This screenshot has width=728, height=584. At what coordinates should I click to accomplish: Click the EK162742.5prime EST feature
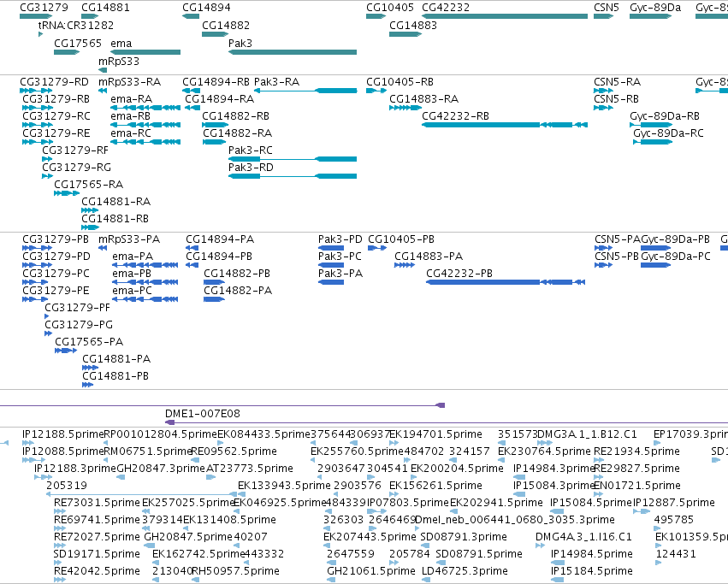[x=156, y=563]
